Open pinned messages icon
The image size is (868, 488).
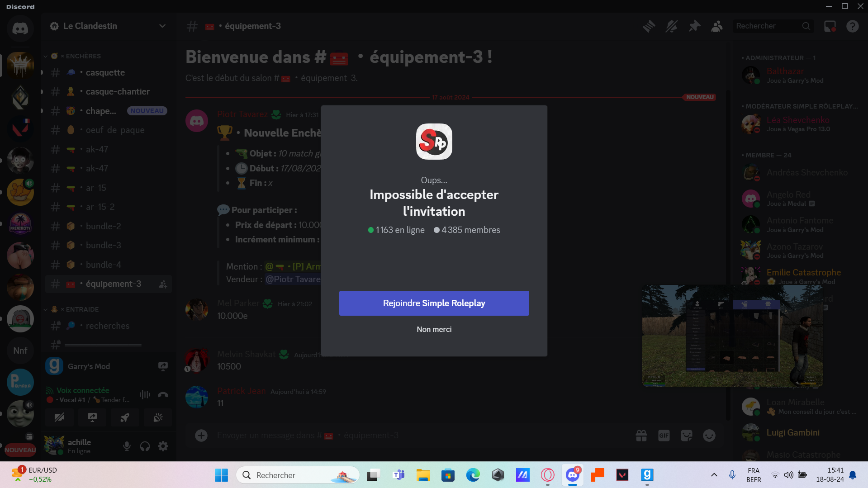694,26
